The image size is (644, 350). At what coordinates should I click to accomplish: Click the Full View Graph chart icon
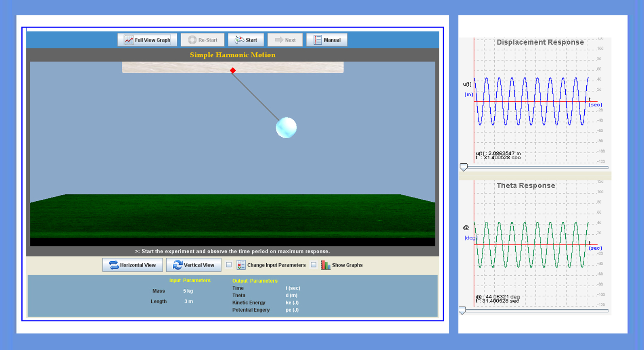point(129,40)
